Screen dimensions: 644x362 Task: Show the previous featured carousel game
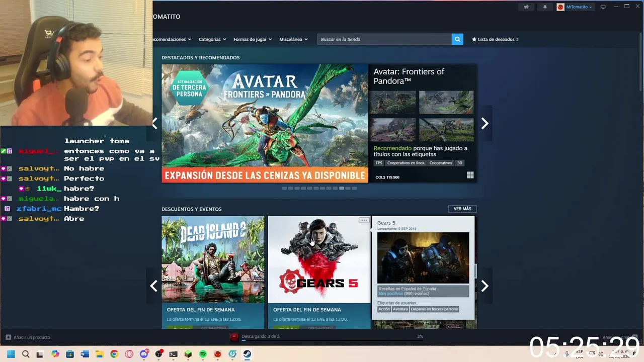click(155, 124)
